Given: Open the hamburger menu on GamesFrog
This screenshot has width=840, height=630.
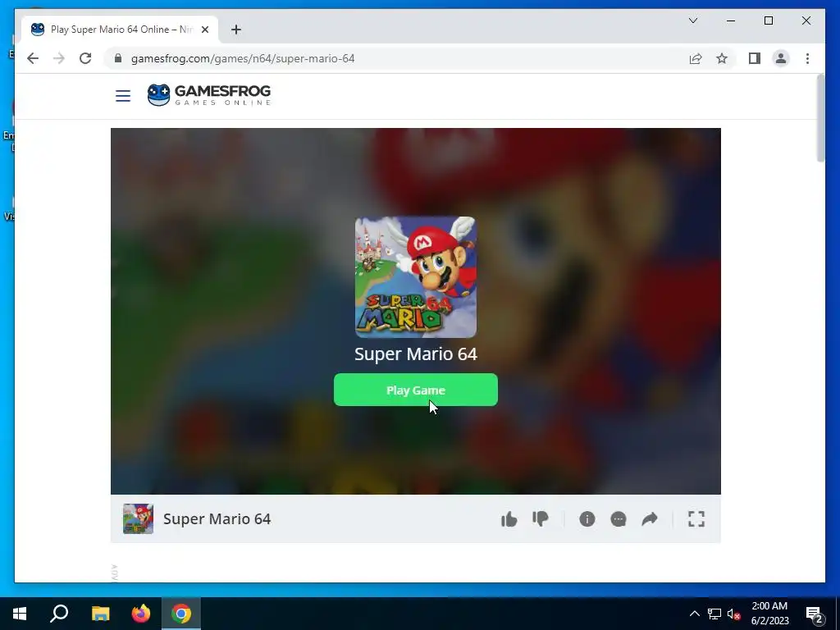Looking at the screenshot, I should (x=123, y=96).
